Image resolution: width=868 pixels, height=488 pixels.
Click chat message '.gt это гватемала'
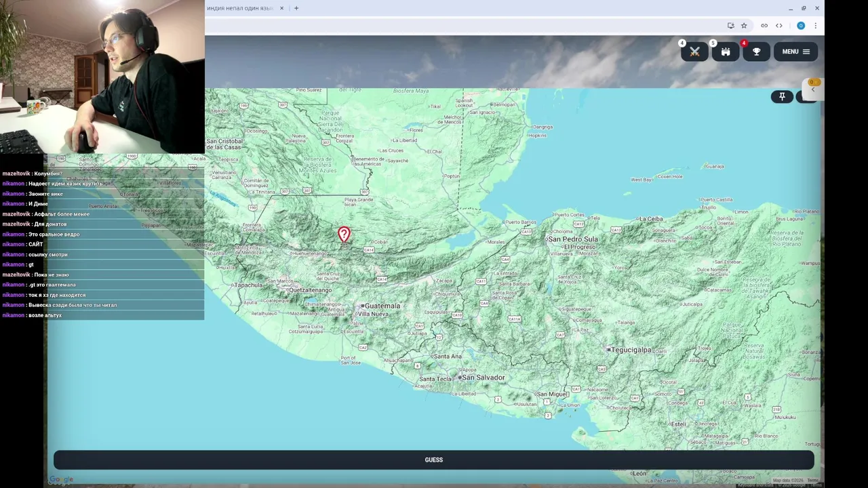[x=52, y=285]
